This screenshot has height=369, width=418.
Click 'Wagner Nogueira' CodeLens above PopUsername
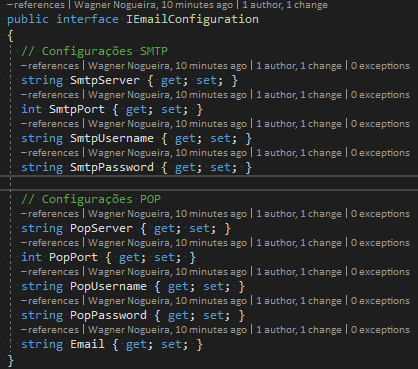point(167,272)
